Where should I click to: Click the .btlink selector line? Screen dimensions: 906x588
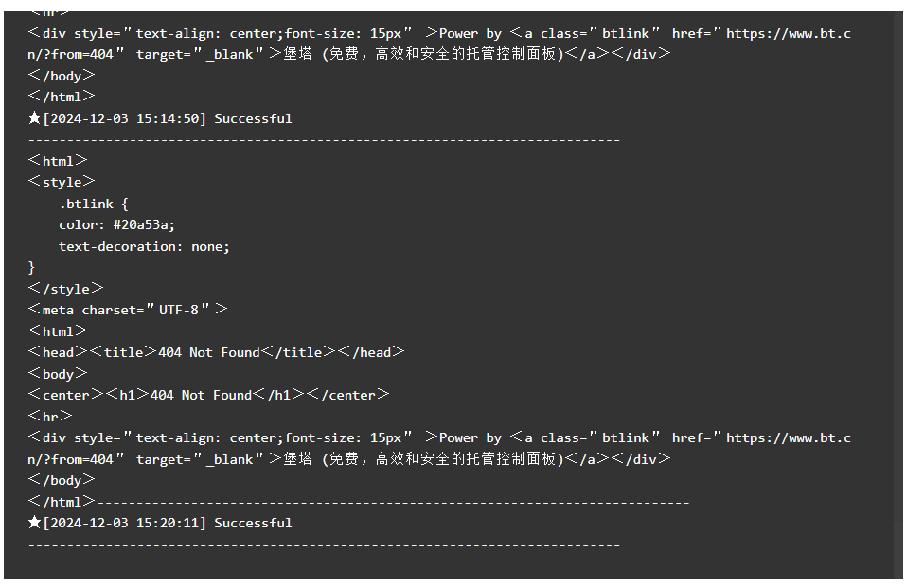coord(94,205)
